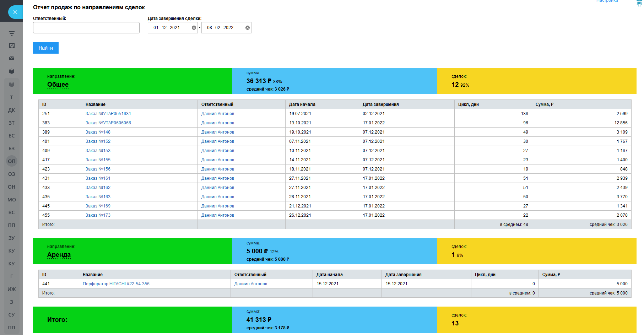Select the ДК sidebar item
Screen dimensions: 644x335
coord(12,110)
